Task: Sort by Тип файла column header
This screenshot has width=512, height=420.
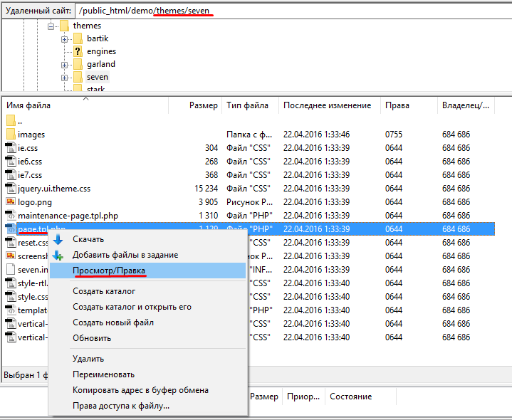Action: 251,105
